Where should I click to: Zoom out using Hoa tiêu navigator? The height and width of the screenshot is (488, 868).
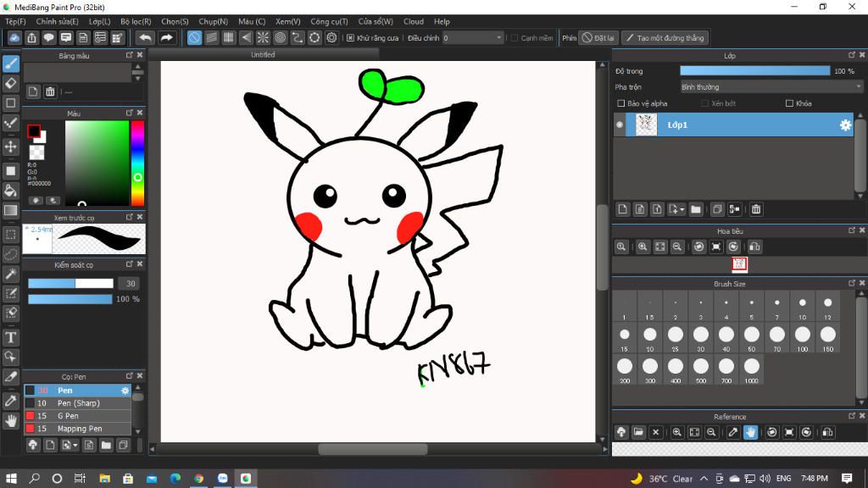pyautogui.click(x=676, y=247)
